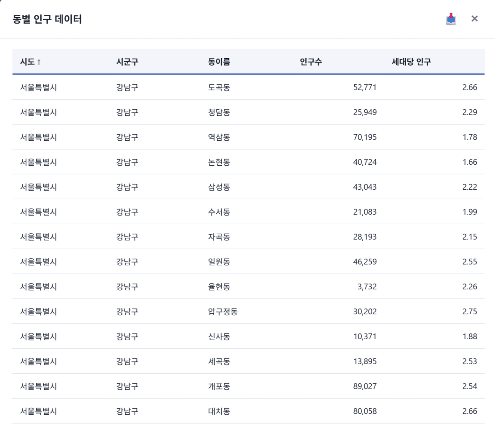Click population value 21,083 for 수서동

tap(365, 212)
